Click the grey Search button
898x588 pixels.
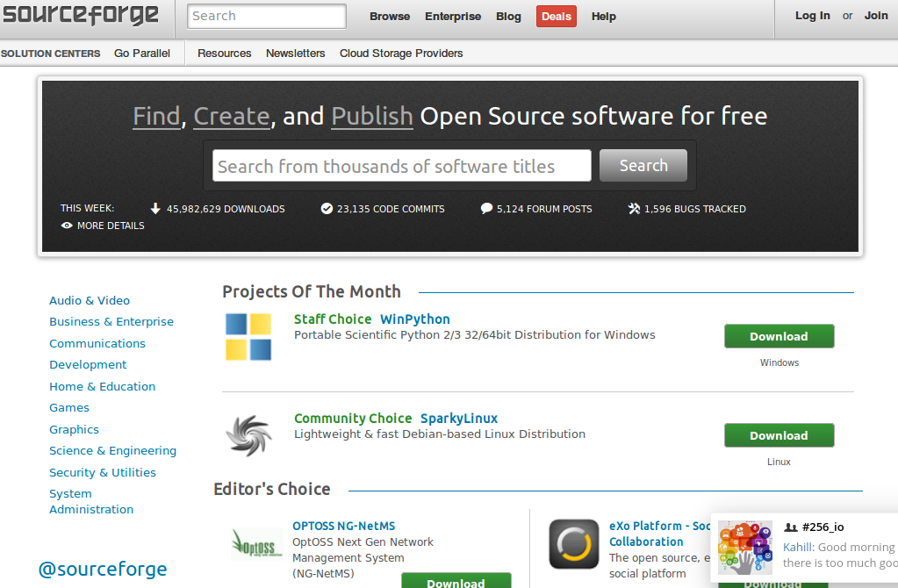(643, 166)
